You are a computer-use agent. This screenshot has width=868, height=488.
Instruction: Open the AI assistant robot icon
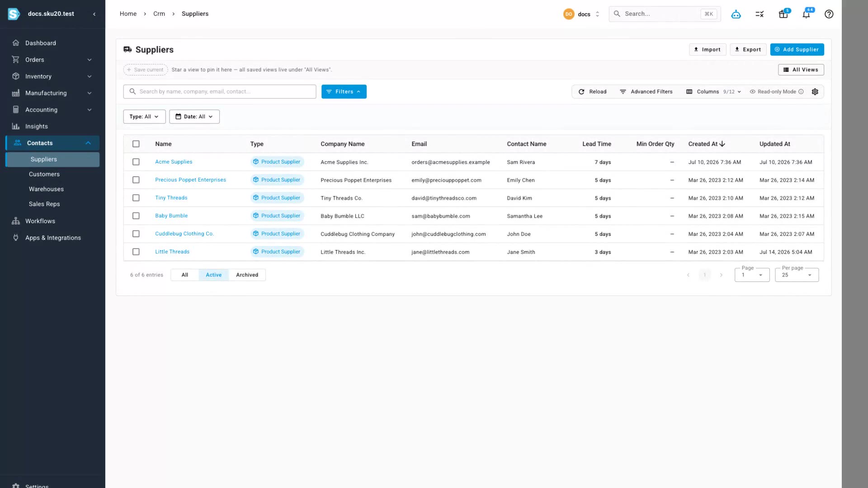tap(736, 14)
